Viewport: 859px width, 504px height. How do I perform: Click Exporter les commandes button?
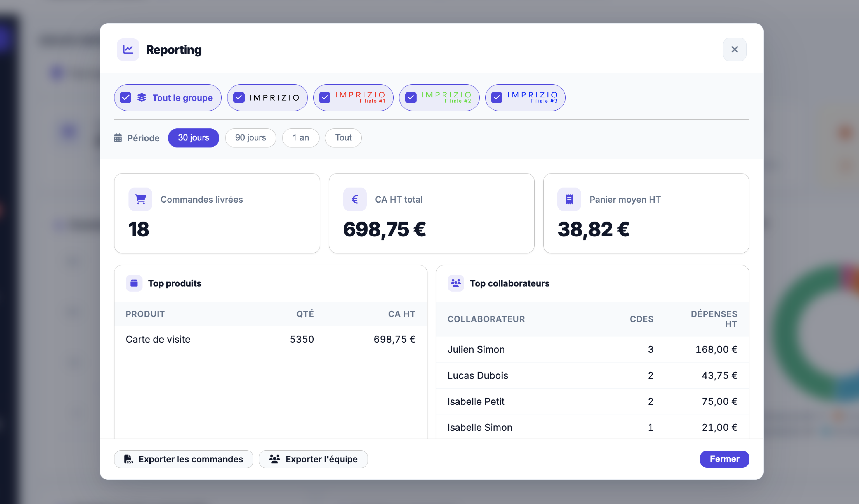click(x=184, y=459)
